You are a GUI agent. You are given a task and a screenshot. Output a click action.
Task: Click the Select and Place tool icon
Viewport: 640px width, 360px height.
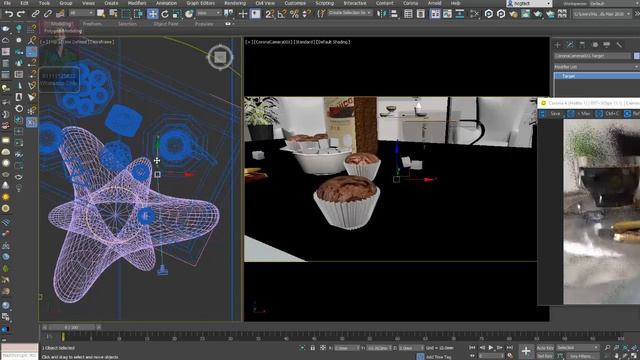coord(189,14)
